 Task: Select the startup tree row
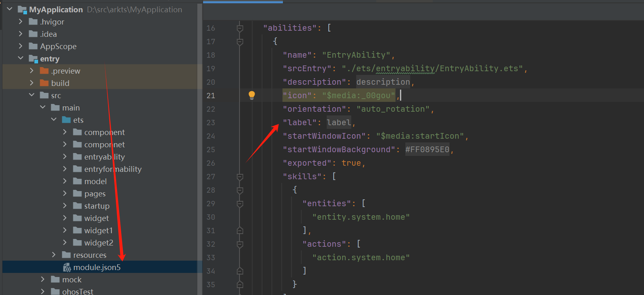[x=100, y=206]
